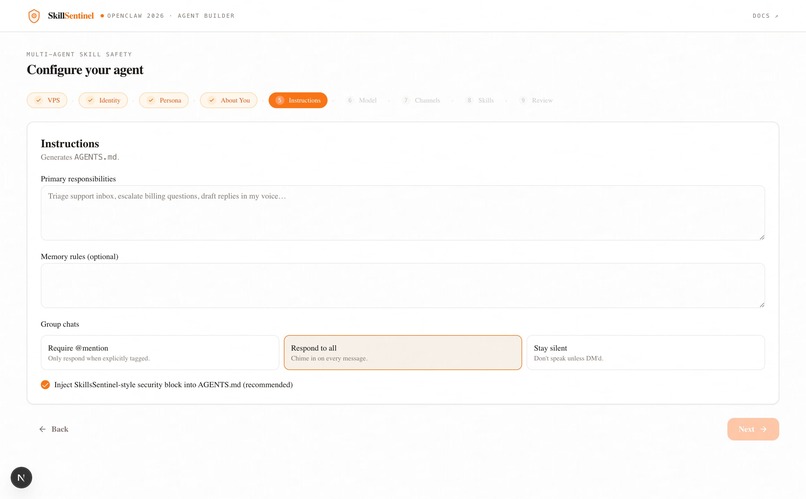
Task: Click the Next button
Action: [753, 429]
